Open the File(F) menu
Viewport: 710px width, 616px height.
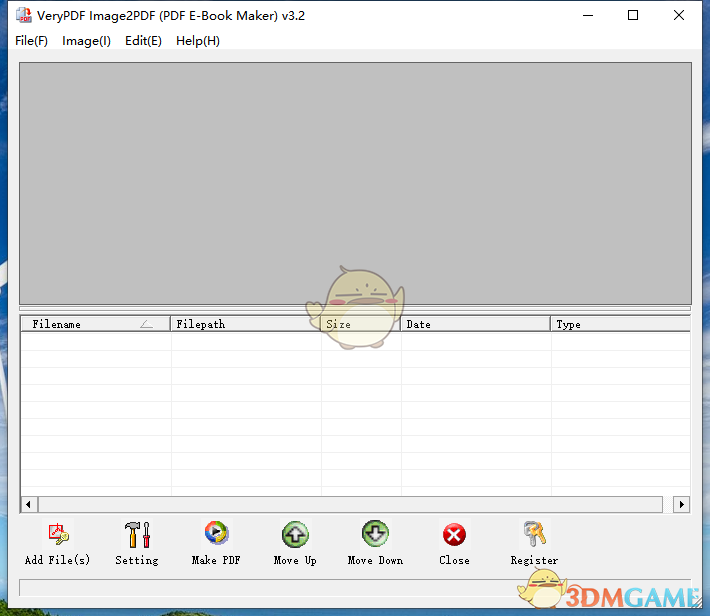(x=31, y=41)
